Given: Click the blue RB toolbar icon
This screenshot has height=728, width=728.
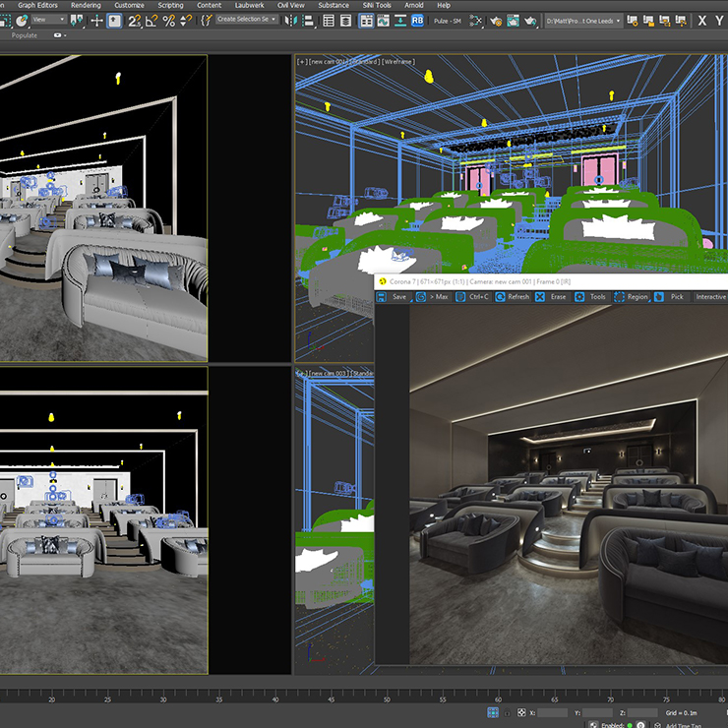Looking at the screenshot, I should 417,21.
